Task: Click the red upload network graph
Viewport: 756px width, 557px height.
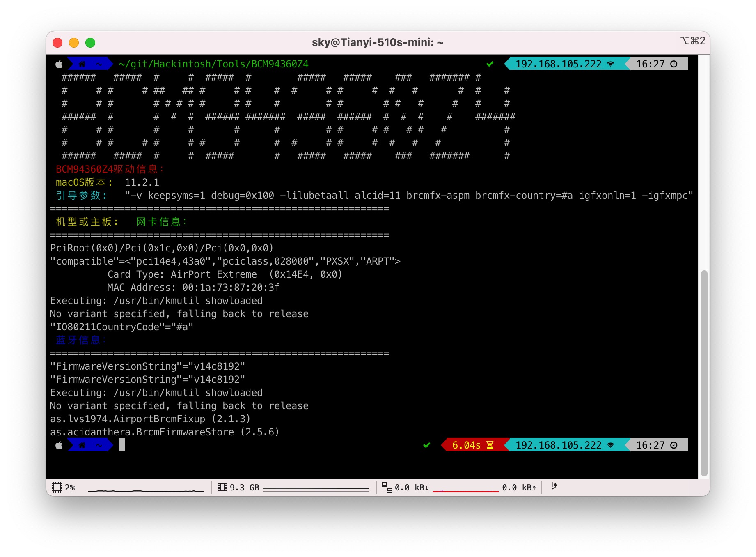Action: (x=465, y=490)
